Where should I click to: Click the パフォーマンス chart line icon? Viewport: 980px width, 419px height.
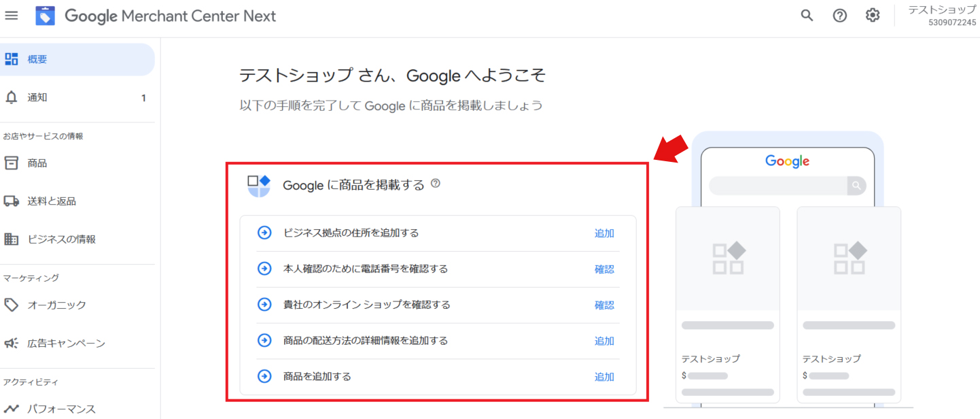[x=12, y=409]
